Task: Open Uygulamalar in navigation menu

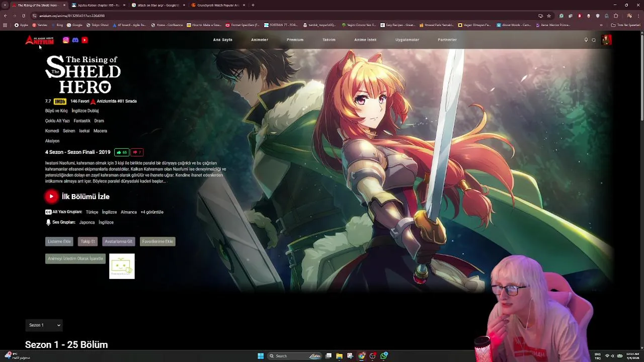Action: (407, 40)
